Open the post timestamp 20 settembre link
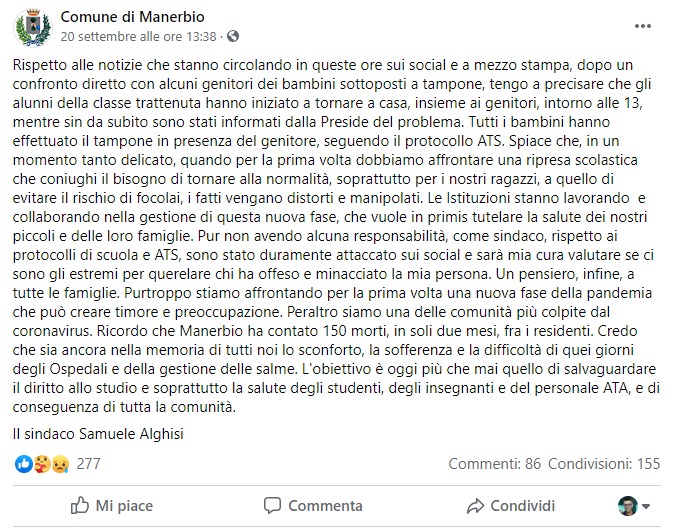The image size is (674, 528). [138, 37]
